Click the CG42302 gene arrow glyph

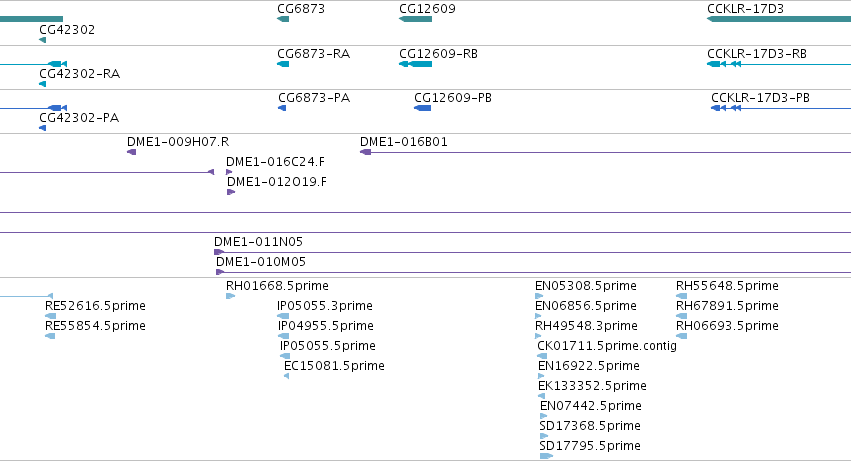[x=42, y=40]
